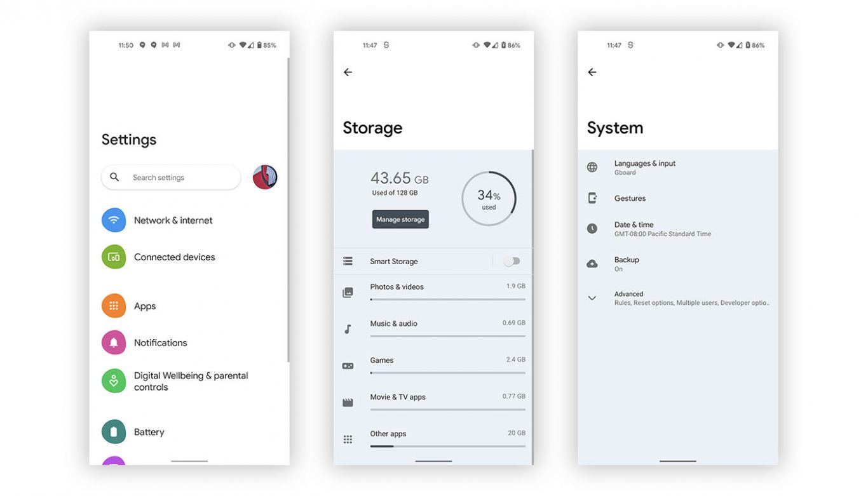Click the Backup cloud icon
Viewport: 868px width, 496px height.
[592, 264]
